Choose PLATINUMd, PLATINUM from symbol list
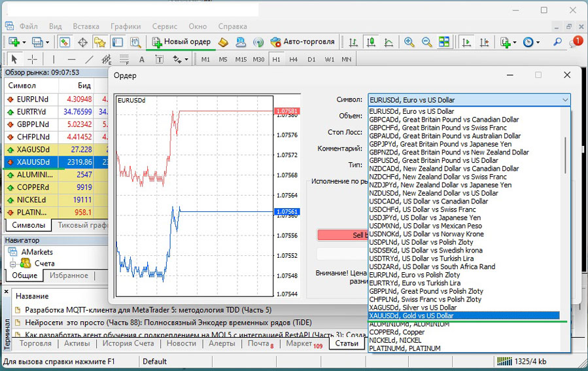Viewport: 588px width, 371px height. click(464, 349)
